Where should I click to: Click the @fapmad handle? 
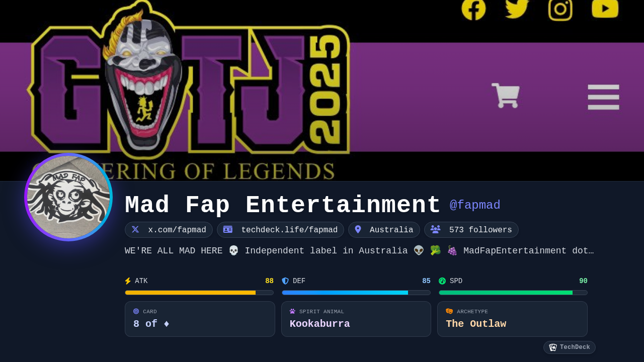475,205
